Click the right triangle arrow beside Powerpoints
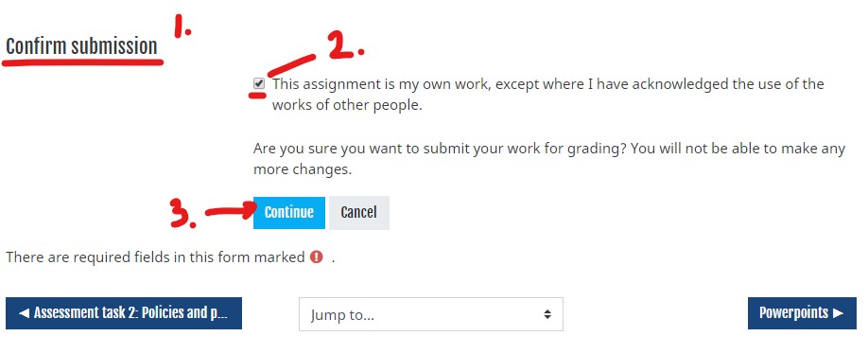Viewport: 868px width, 354px height. 838,313
